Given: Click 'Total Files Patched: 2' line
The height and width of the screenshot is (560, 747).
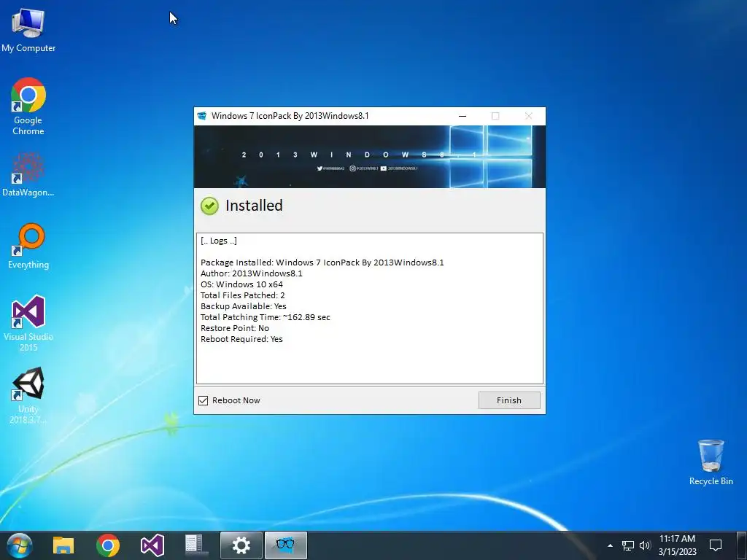Looking at the screenshot, I should 242,295.
